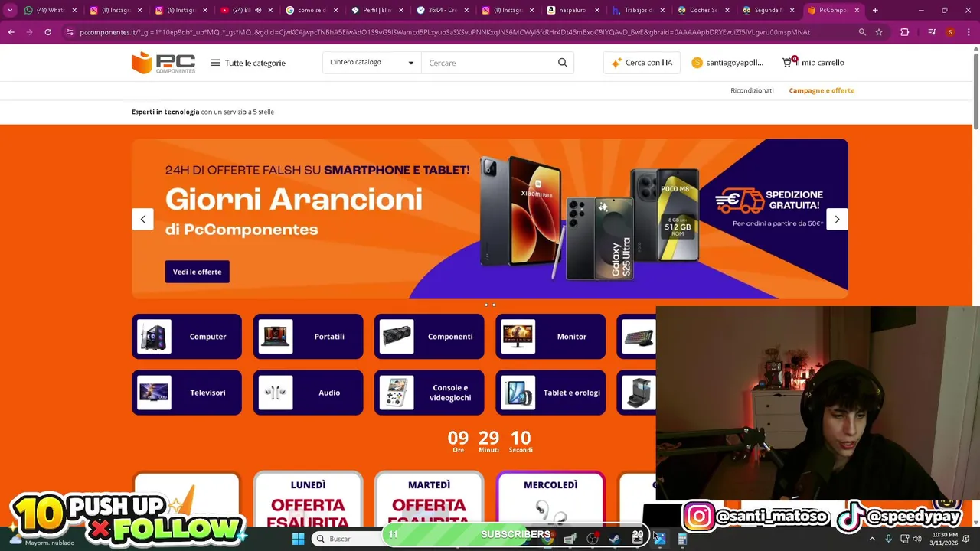Click the Vedi le offerte button

(197, 272)
